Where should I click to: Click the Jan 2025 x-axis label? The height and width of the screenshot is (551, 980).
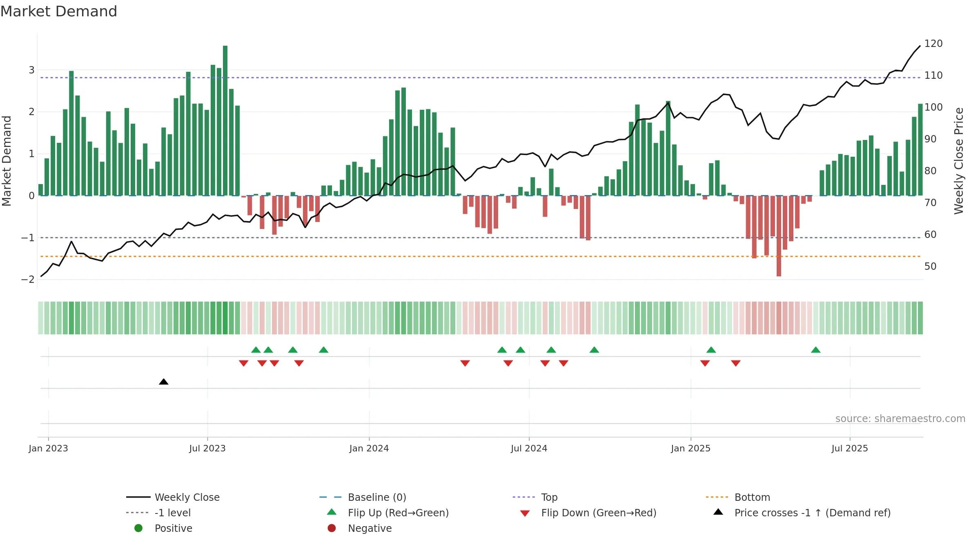[x=691, y=448]
